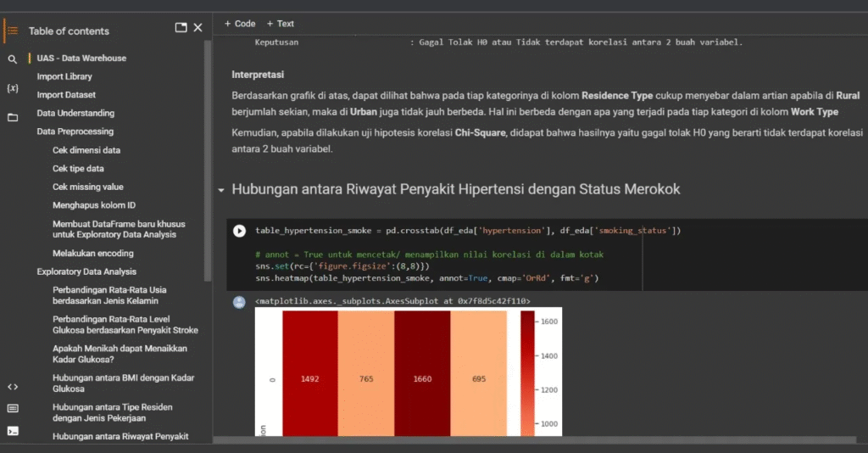Close the Table of contents panel
Screen dimensions: 868x453
point(198,28)
